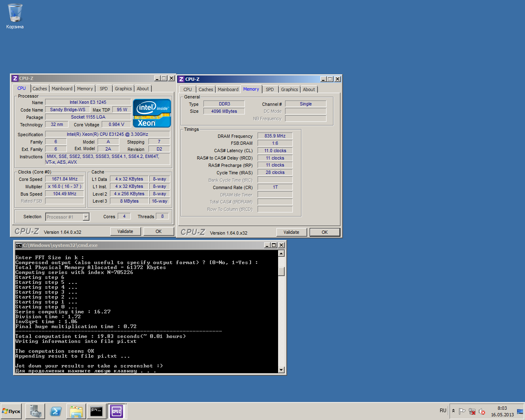Switch to Mainboard tab in left CPU-Z
The height and width of the screenshot is (420, 525).
(62, 89)
